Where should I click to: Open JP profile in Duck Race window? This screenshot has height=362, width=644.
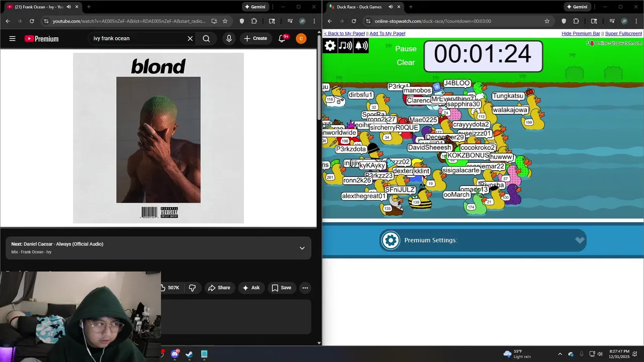coord(624,21)
